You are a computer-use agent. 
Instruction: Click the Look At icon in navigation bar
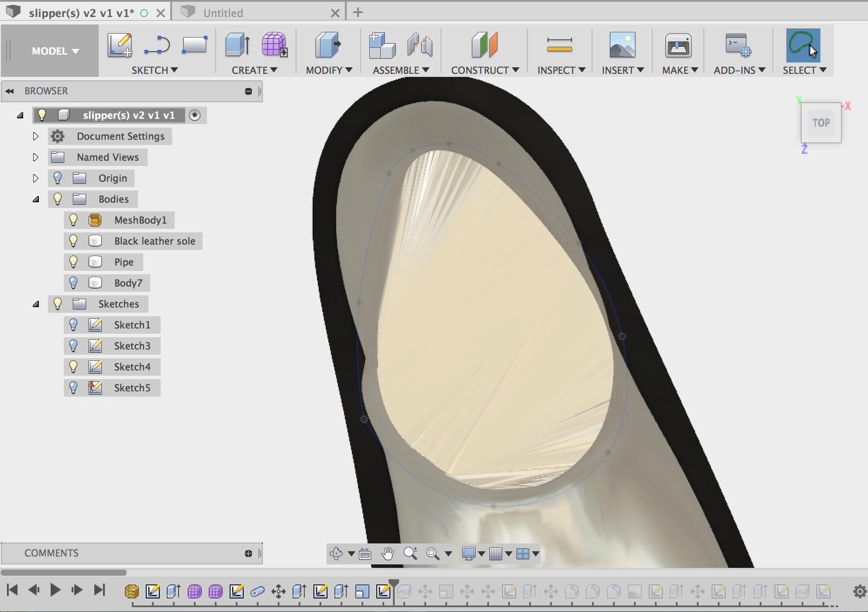[365, 554]
